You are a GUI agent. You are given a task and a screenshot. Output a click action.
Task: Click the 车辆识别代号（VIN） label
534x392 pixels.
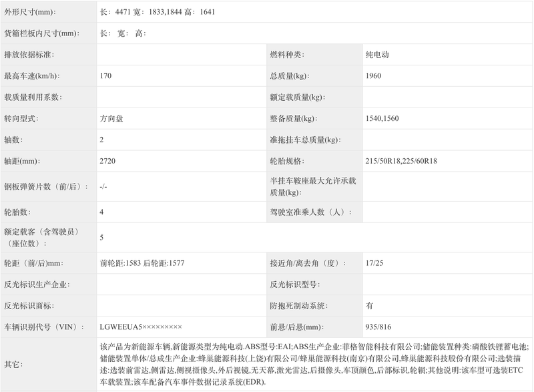tap(41, 327)
